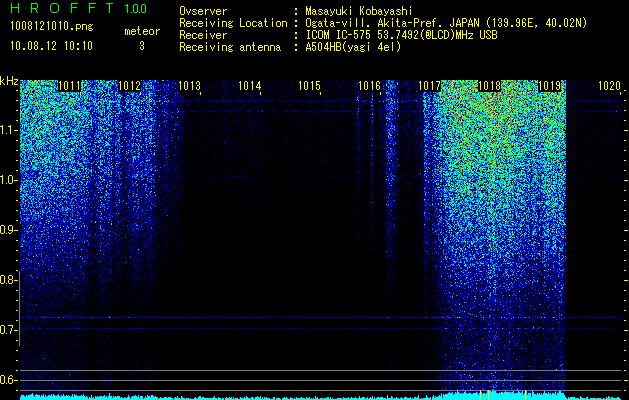Click the 0.9 kHz axis label
629x400 pixels.
coord(8,230)
